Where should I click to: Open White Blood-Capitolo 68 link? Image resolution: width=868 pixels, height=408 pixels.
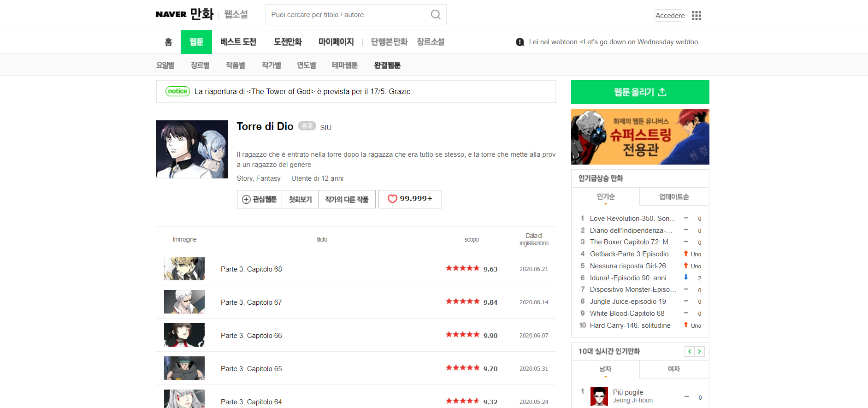(627, 313)
